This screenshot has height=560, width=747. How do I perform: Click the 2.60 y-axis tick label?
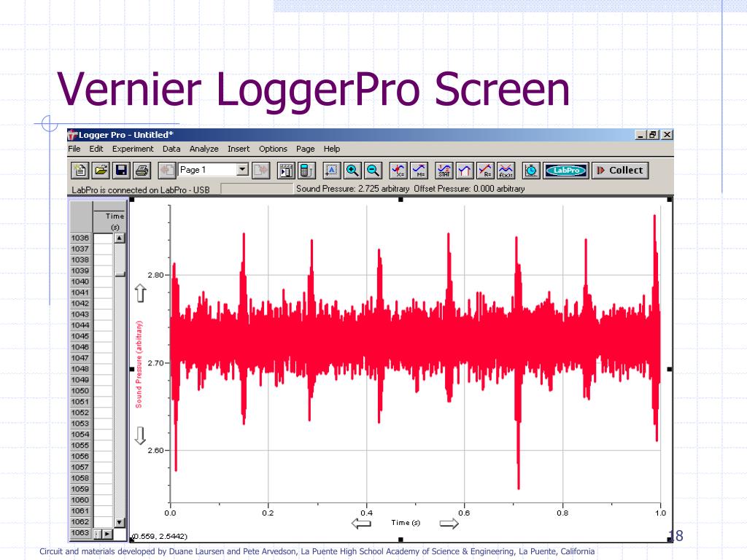click(155, 450)
